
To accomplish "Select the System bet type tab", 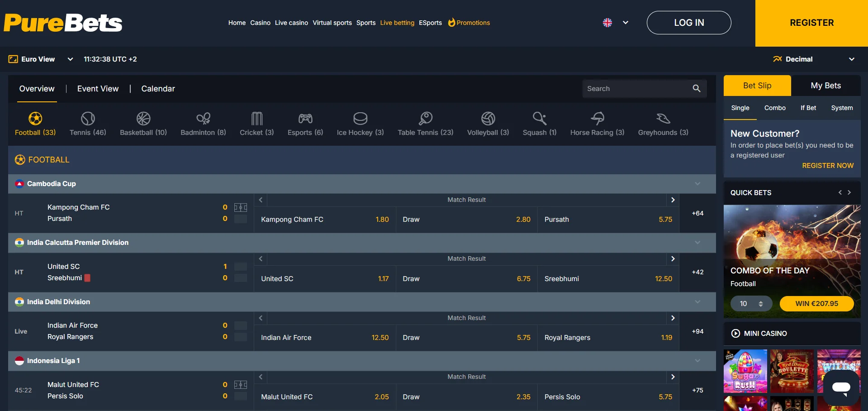I will 842,108.
